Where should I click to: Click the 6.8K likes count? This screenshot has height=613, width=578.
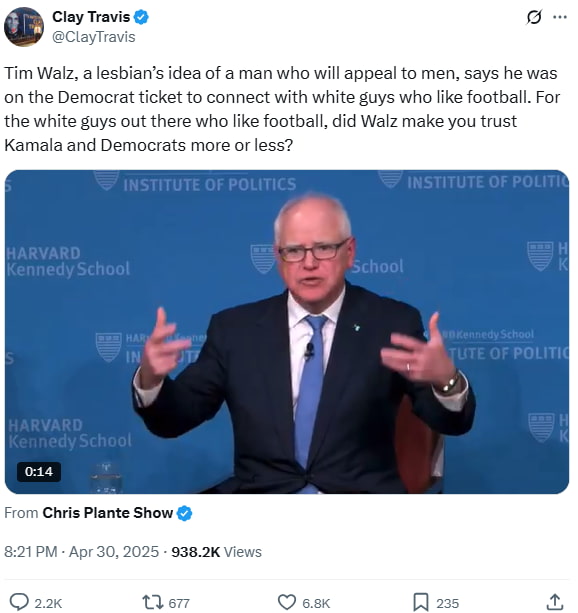316,603
